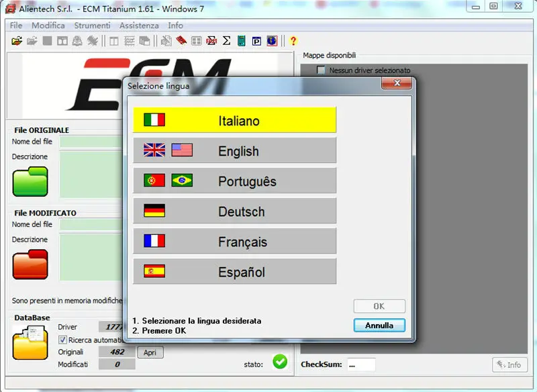Open the File menu
Screen dimensions: 537x392
(x=15, y=26)
